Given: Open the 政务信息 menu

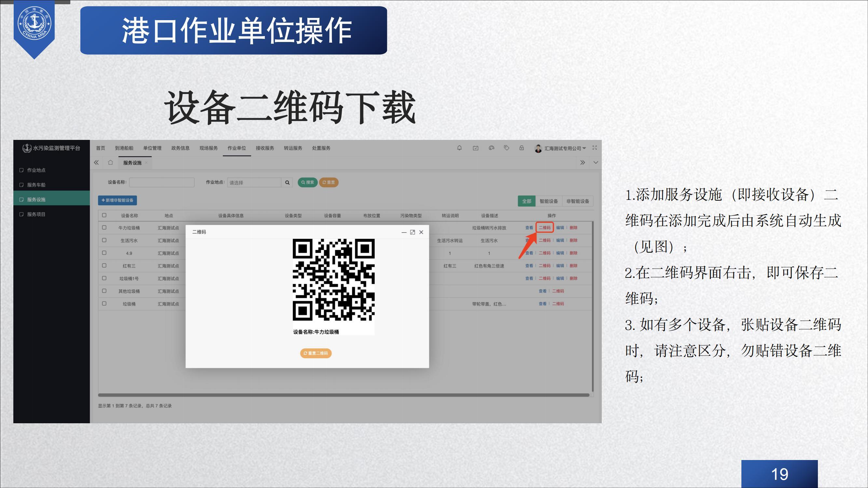Looking at the screenshot, I should (x=180, y=148).
